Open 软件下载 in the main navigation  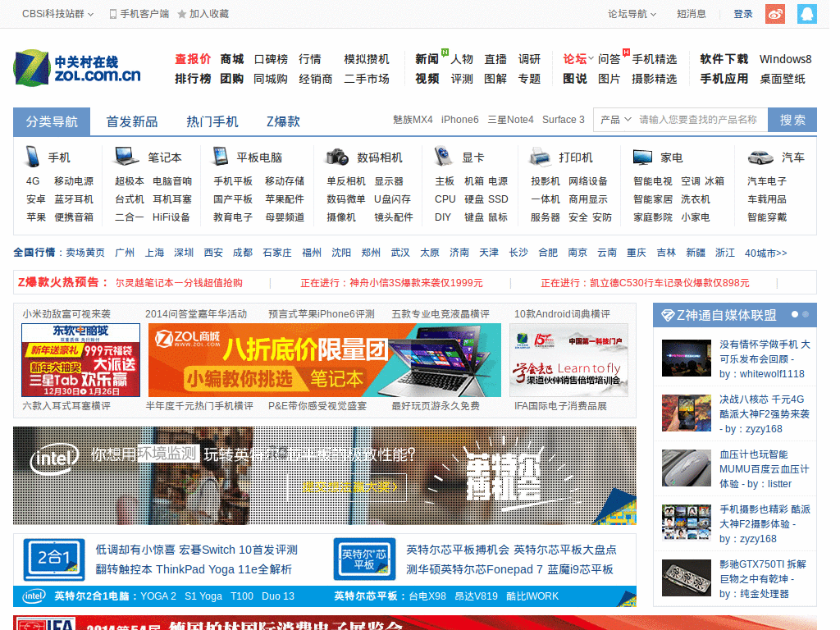point(724,59)
